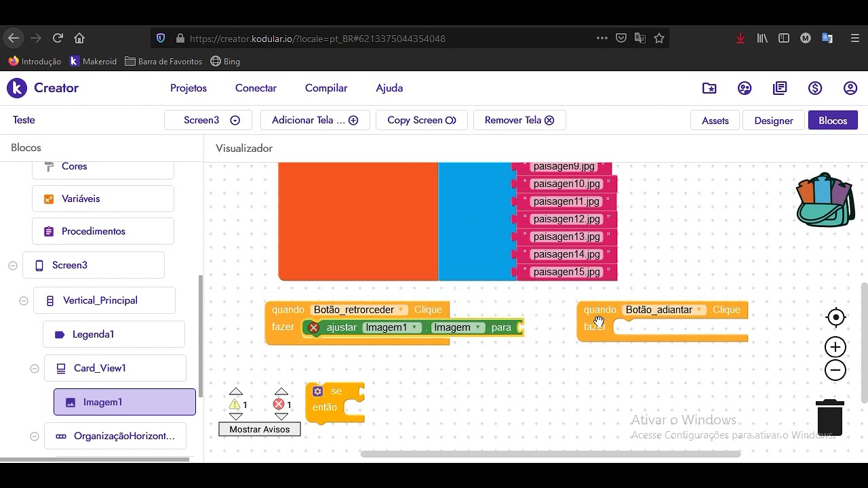Open the Assets manager
Image resolution: width=868 pixels, height=488 pixels.
click(715, 121)
